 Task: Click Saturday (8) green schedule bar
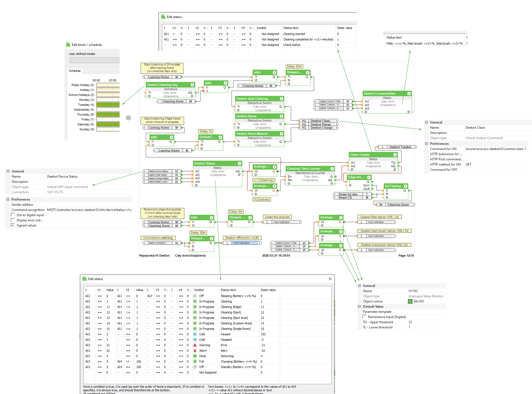coord(108,124)
